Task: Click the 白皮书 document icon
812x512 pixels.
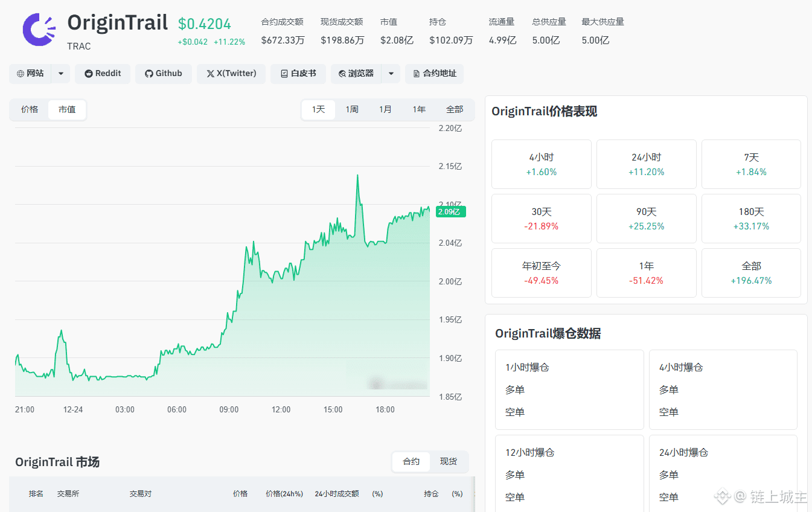Action: coord(284,74)
